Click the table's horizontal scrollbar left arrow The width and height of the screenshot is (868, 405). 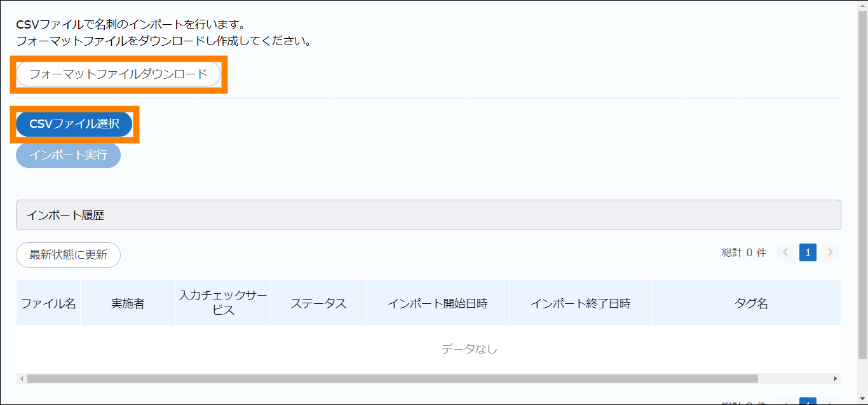click(x=22, y=379)
